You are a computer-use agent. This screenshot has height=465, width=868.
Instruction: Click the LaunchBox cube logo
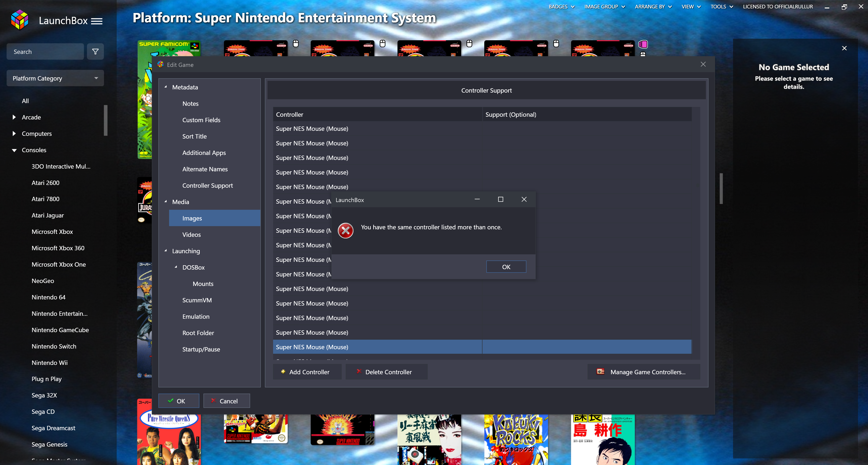[x=20, y=20]
